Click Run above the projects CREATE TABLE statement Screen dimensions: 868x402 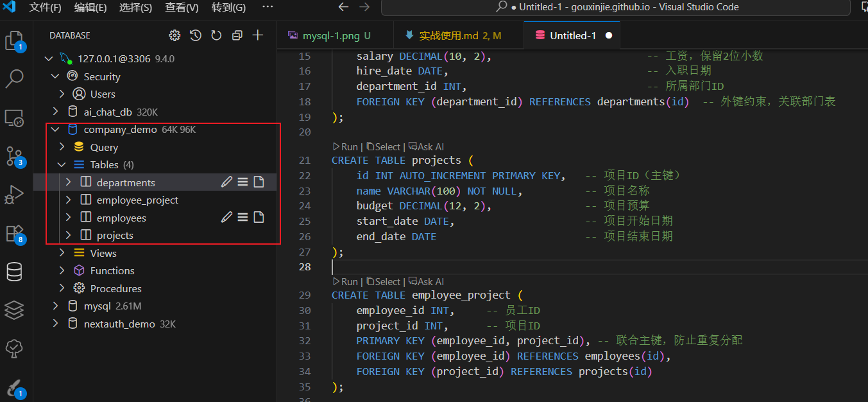click(345, 146)
